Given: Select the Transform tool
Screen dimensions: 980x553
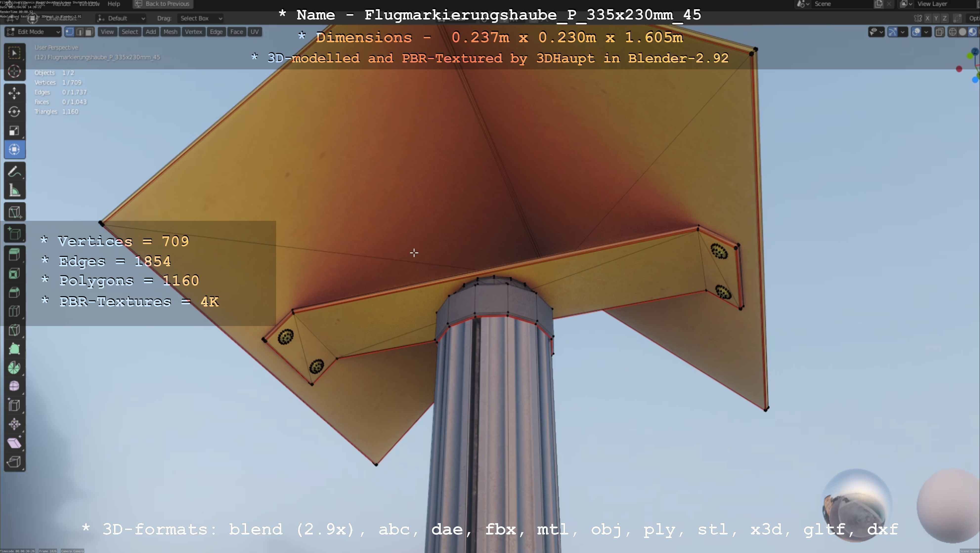Looking at the screenshot, I should [x=14, y=149].
